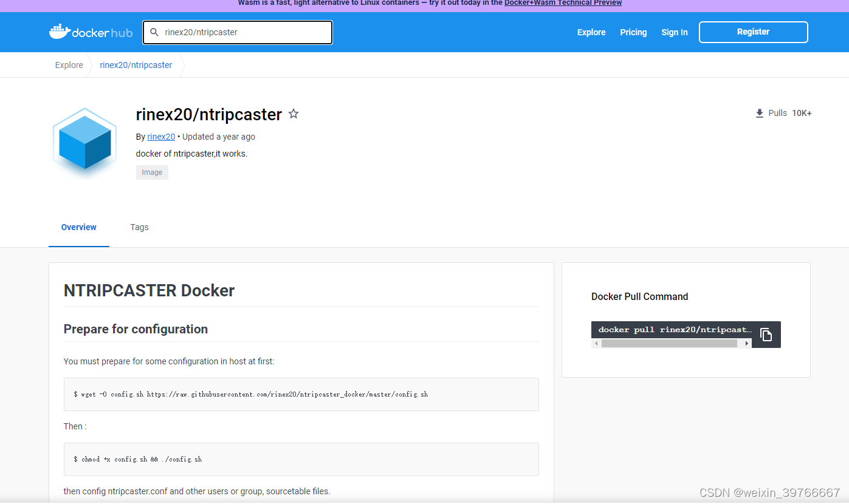Viewport: 849px width, 504px height.
Task: Click the rinex20/ntripcaster breadcrumb
Action: click(136, 65)
